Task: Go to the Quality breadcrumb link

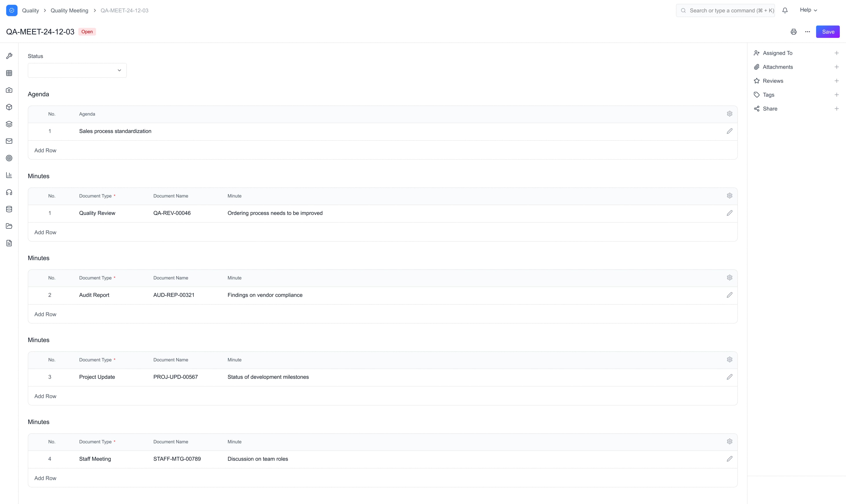Action: pyautogui.click(x=30, y=10)
